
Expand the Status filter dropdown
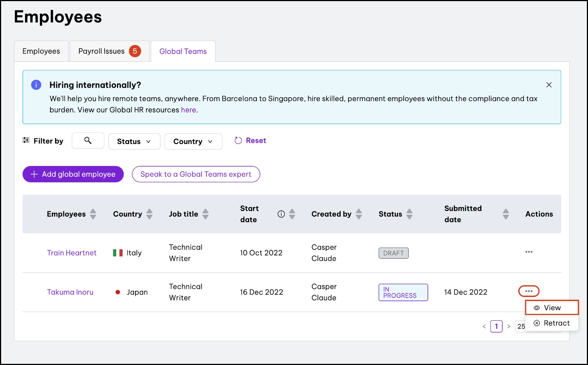(x=134, y=142)
